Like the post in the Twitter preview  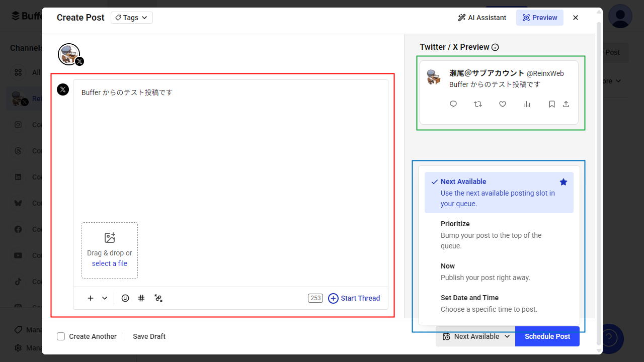pyautogui.click(x=502, y=104)
